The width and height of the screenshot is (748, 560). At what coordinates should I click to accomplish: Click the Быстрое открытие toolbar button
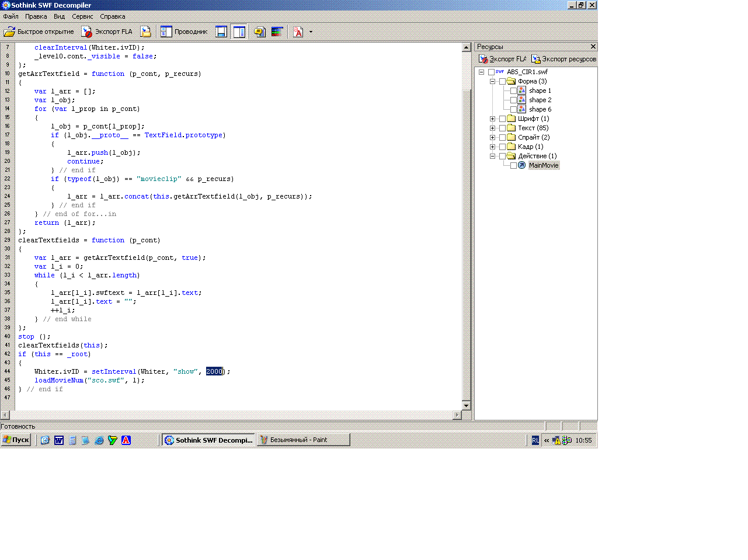[x=39, y=32]
